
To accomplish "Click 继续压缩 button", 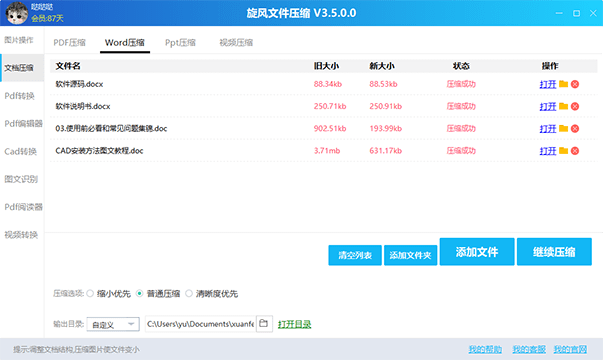I will pos(554,252).
